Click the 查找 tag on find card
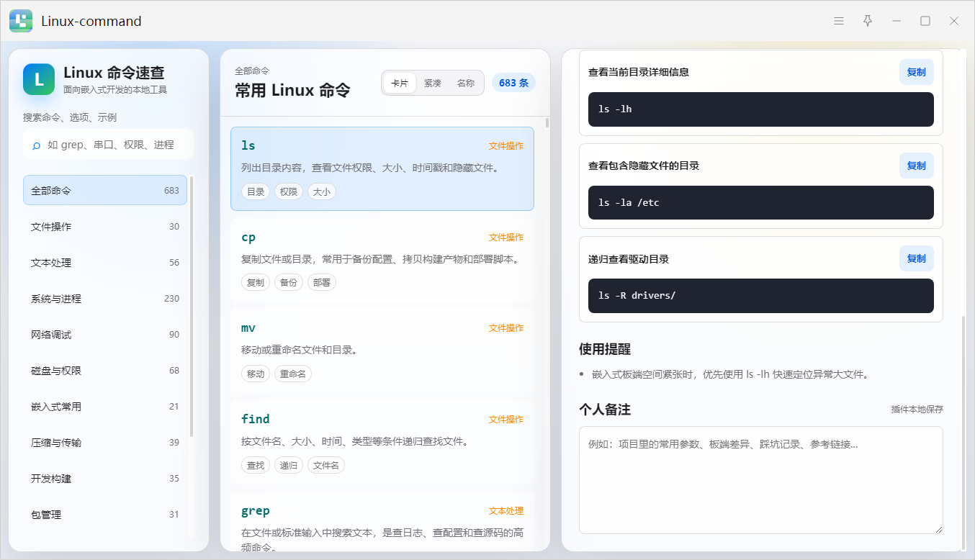This screenshot has height=560, width=975. [x=256, y=466]
